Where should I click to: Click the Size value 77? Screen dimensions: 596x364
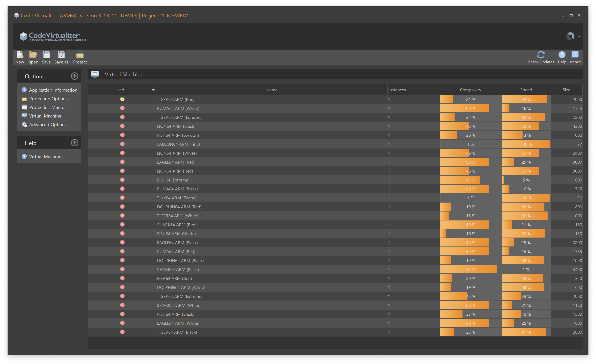pos(580,144)
